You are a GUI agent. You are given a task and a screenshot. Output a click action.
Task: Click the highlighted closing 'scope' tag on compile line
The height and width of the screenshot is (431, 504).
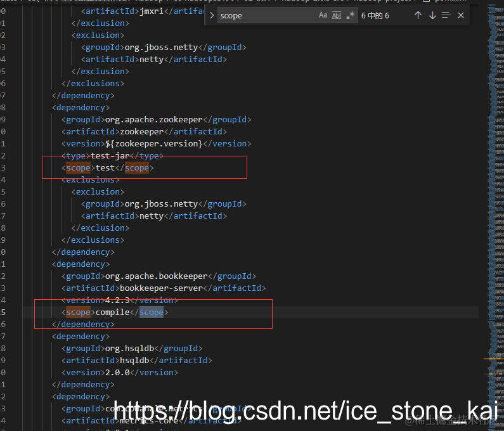(x=152, y=312)
